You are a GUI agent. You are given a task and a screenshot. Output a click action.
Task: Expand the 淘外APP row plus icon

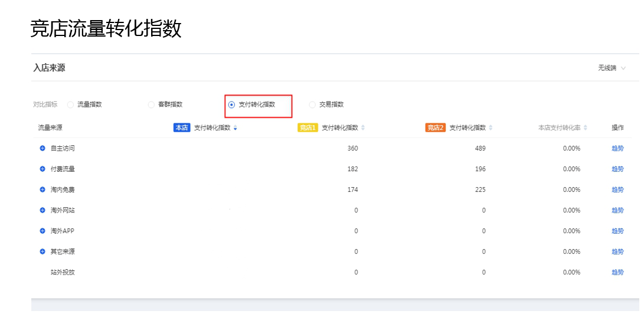42,231
